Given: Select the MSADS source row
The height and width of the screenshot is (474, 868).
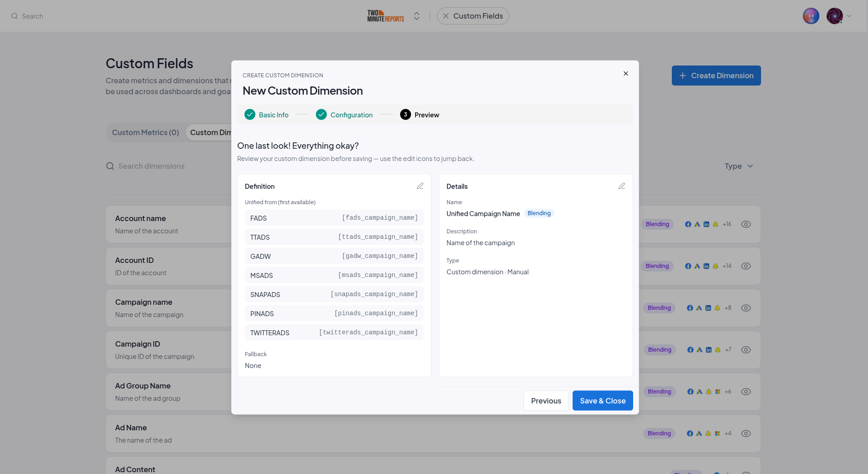Looking at the screenshot, I should [334, 275].
